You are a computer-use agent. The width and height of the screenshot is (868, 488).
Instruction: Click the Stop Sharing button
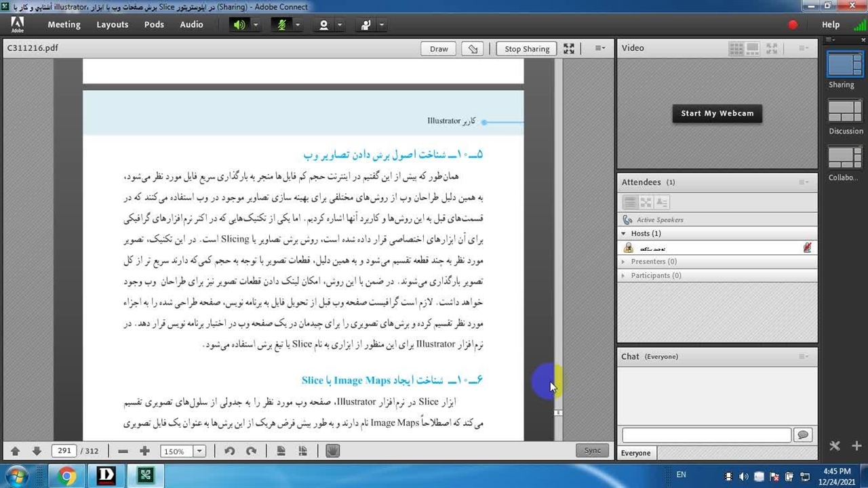526,49
